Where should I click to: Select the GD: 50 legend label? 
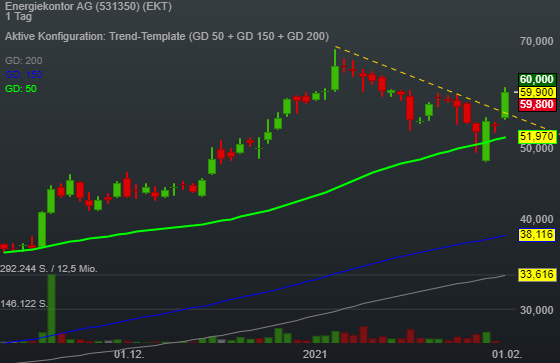pyautogui.click(x=21, y=89)
